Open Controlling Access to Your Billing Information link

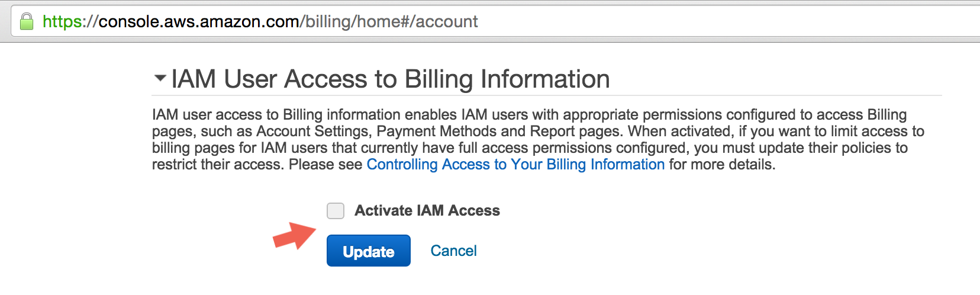(515, 164)
